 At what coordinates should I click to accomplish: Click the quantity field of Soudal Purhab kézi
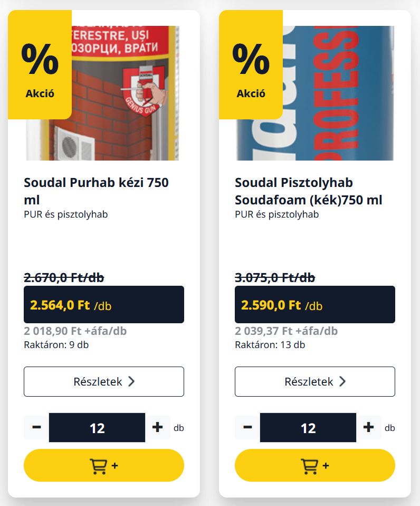point(97,428)
